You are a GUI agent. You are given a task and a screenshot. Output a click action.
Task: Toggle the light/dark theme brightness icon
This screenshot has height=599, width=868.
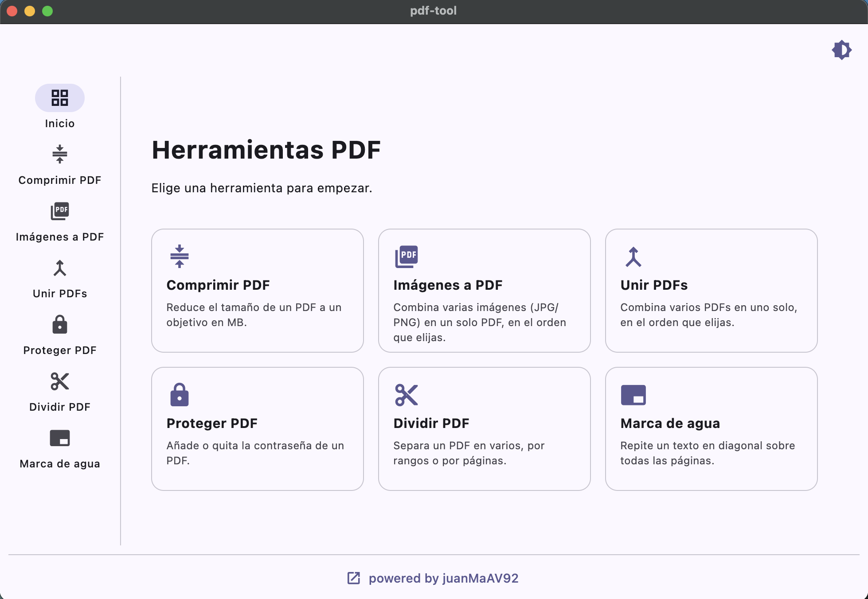tap(841, 50)
